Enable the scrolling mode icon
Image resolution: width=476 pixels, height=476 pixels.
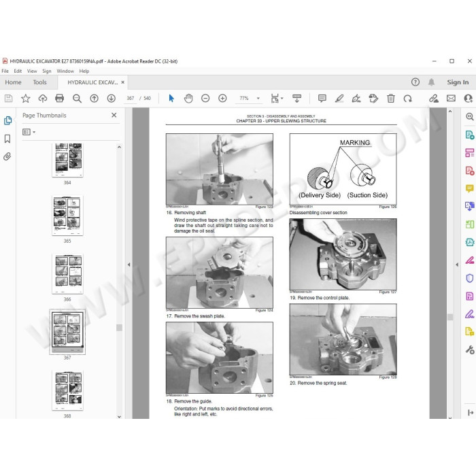click(296, 98)
